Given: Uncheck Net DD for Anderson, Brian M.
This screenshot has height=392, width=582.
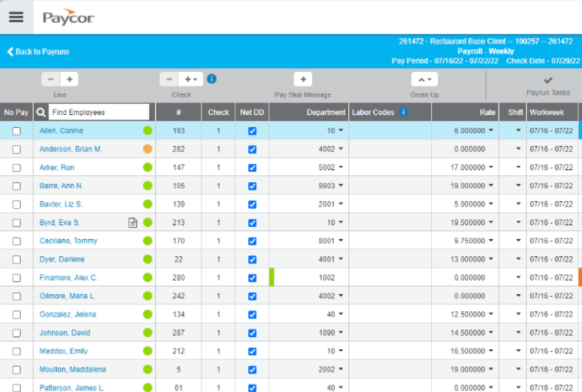Looking at the screenshot, I should (252, 149).
